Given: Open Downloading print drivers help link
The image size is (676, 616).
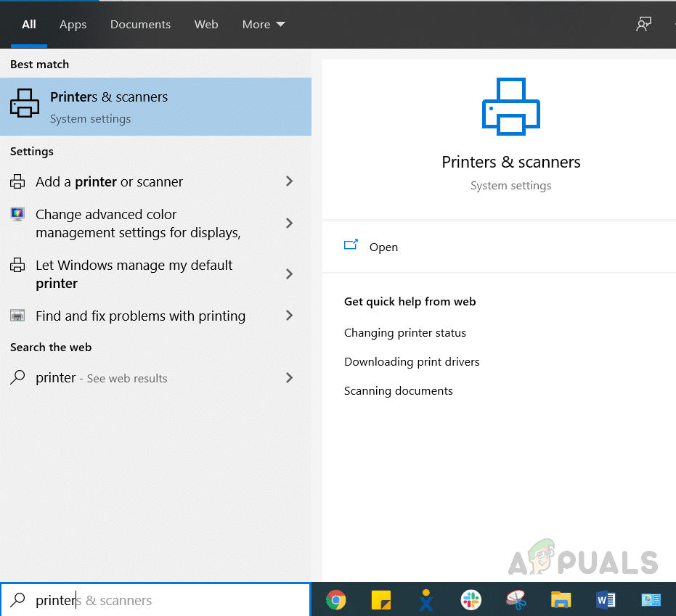Looking at the screenshot, I should pos(411,362).
